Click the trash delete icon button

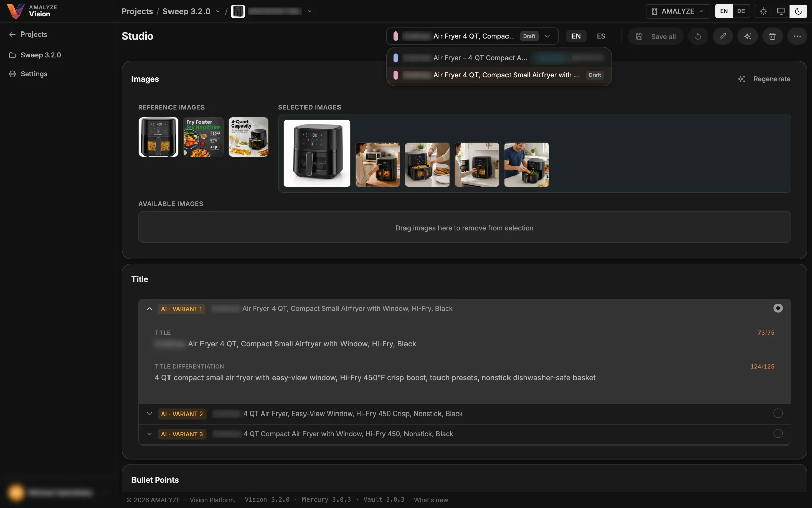[772, 36]
